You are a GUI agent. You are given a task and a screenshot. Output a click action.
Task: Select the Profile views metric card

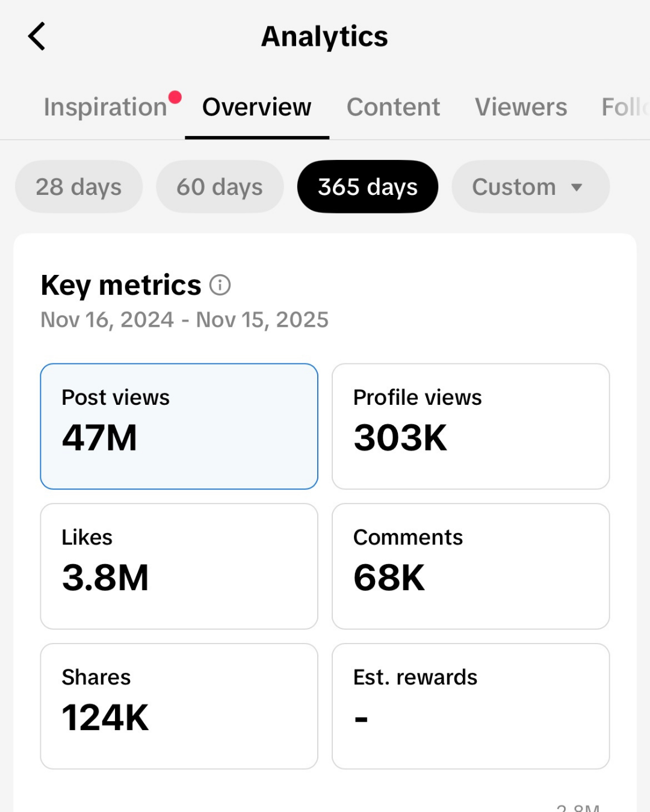(470, 425)
